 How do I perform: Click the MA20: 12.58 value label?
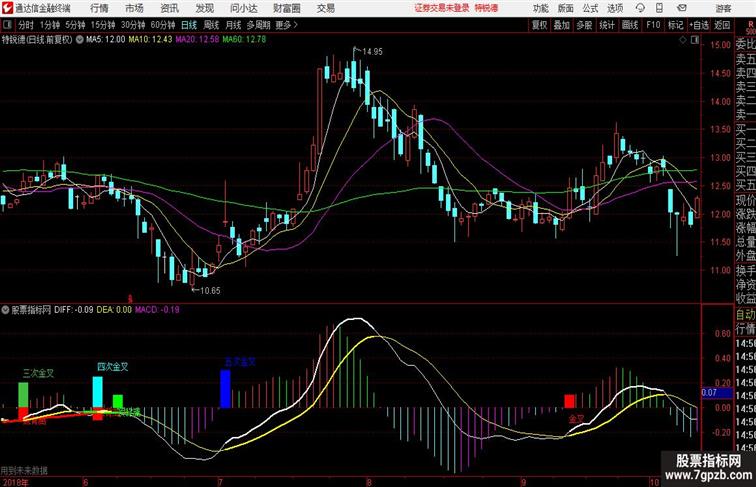pyautogui.click(x=197, y=40)
